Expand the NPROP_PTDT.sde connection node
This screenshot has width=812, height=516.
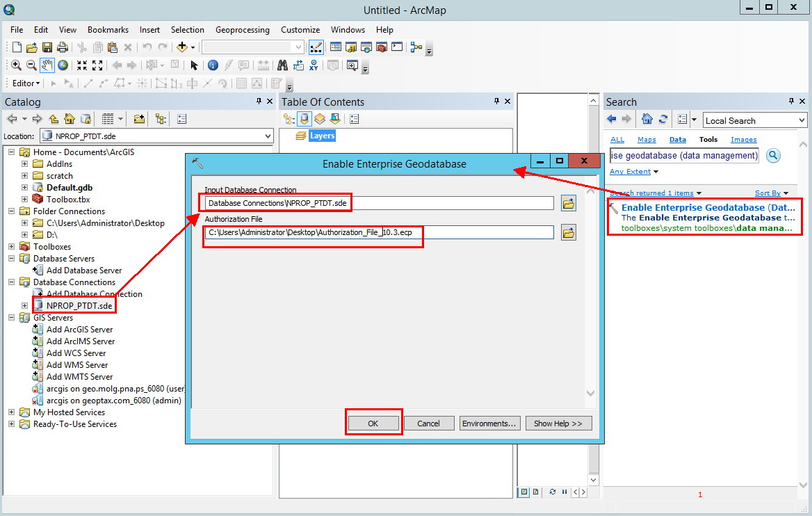[24, 306]
